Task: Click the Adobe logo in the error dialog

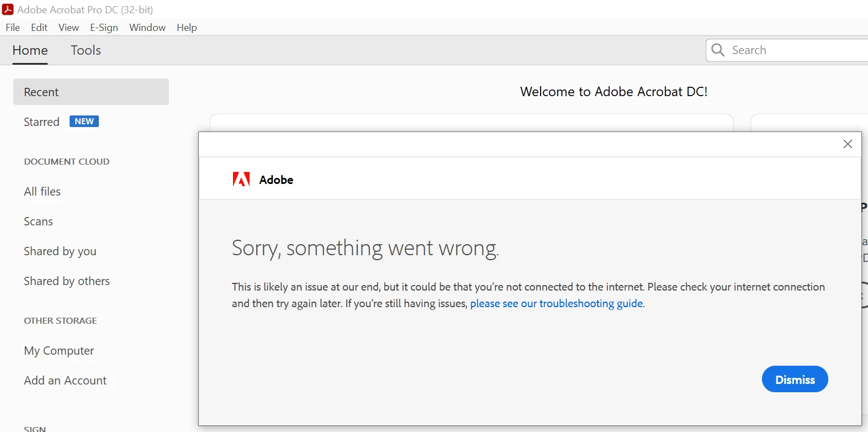Action: click(x=241, y=180)
